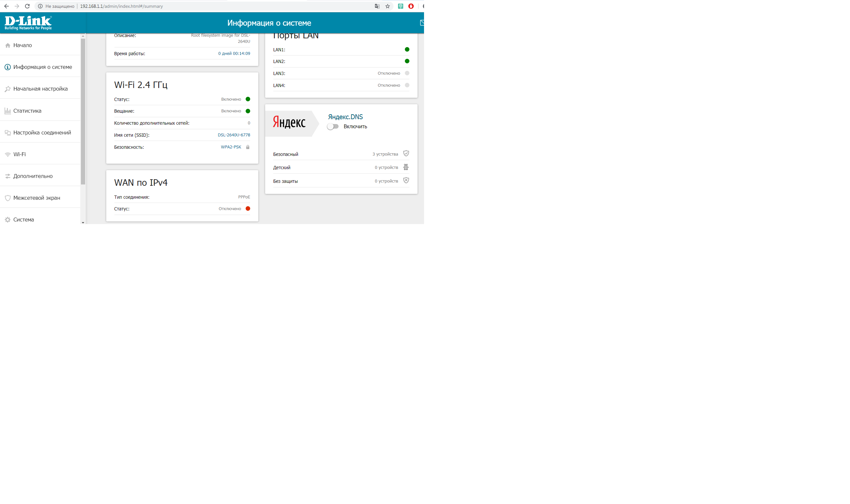Enable the Яндекс.DNS toggle switch
This screenshot has height=504, width=850.
click(x=333, y=126)
